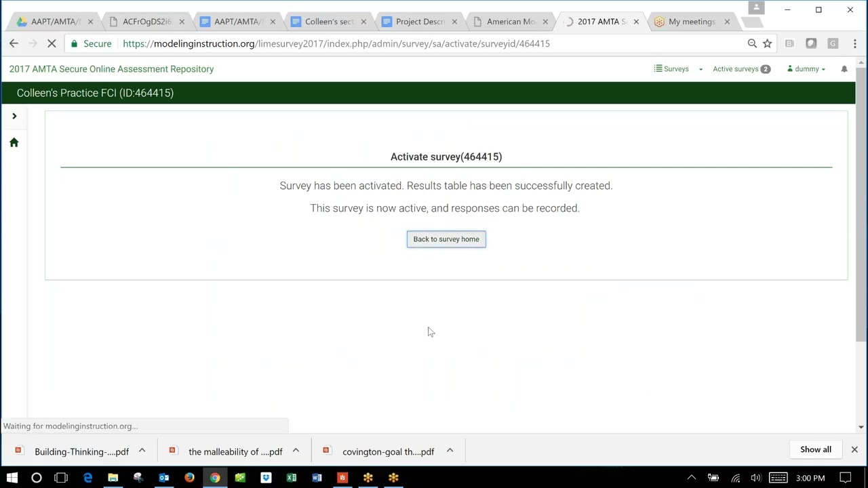Screen dimensions: 868x488
Task: Expand options for Building-Thinking pdf download
Action: [x=142, y=451]
